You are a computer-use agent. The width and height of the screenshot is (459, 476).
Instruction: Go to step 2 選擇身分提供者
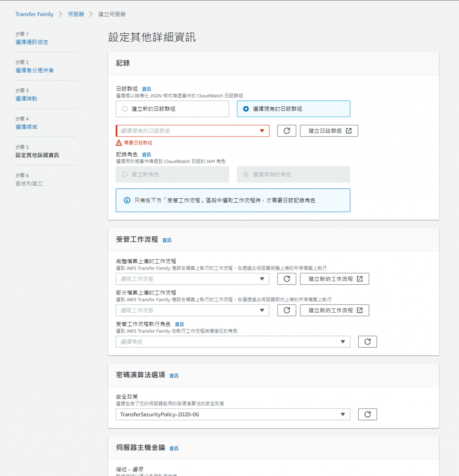(35, 70)
